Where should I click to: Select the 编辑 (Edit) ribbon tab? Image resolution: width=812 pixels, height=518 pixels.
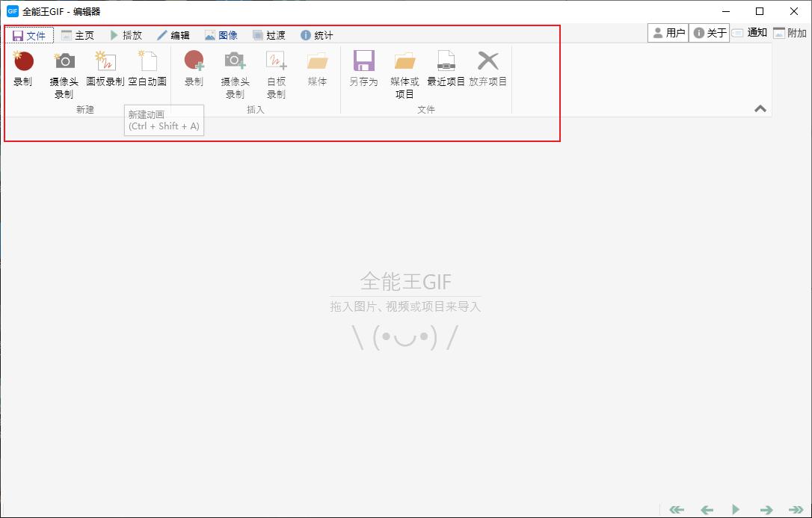point(173,35)
